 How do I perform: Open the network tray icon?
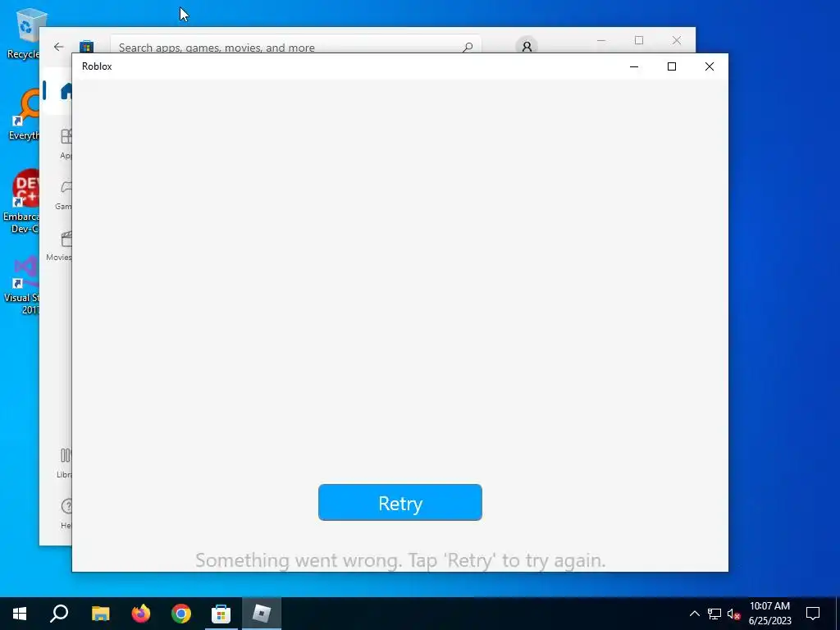tap(714, 614)
